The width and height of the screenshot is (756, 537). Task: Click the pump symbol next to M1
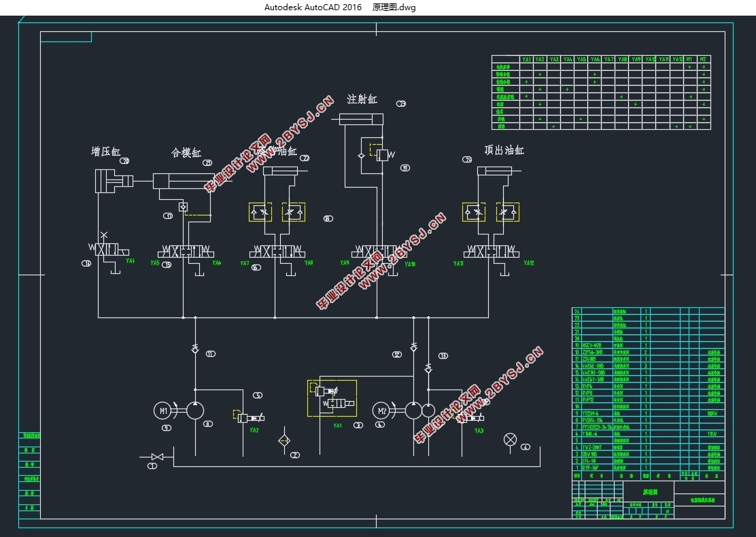click(195, 411)
